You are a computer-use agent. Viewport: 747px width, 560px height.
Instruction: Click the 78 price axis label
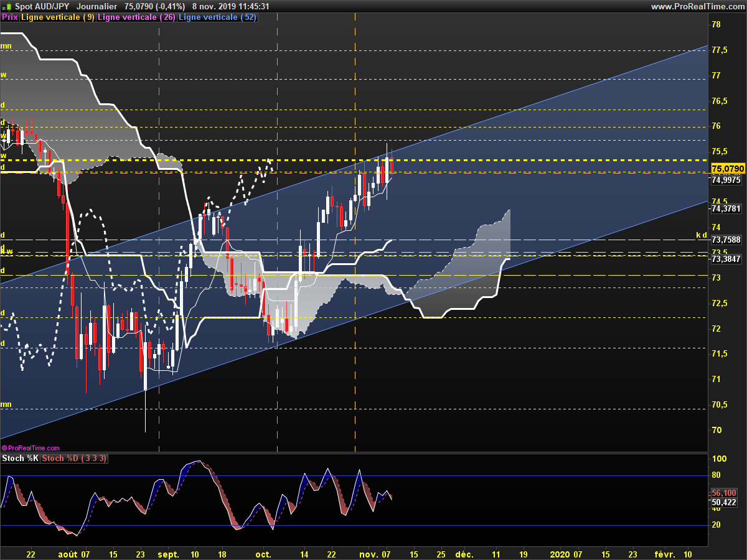[716, 24]
